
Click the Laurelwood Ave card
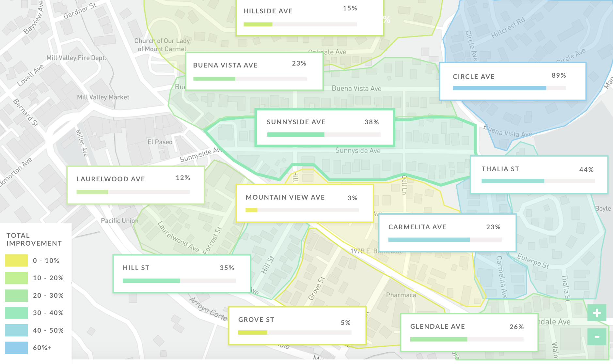(x=135, y=185)
